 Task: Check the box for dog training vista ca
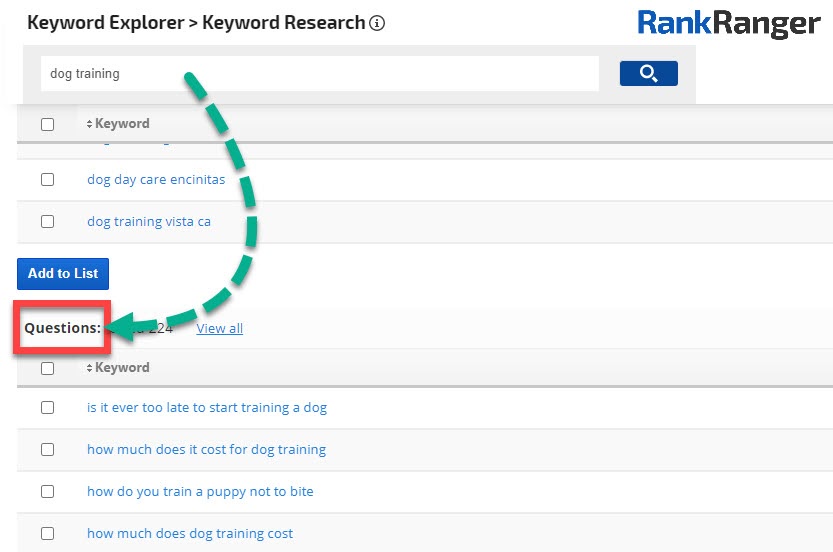tap(47, 222)
